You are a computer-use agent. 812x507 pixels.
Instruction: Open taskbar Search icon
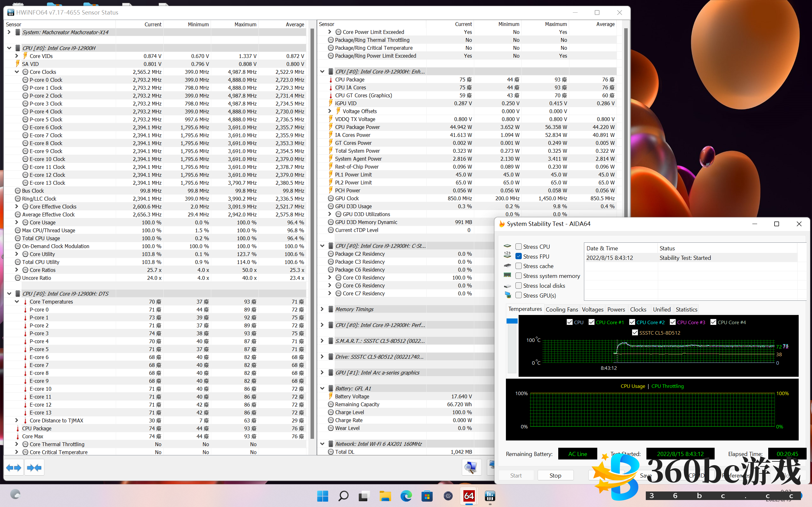pyautogui.click(x=343, y=496)
